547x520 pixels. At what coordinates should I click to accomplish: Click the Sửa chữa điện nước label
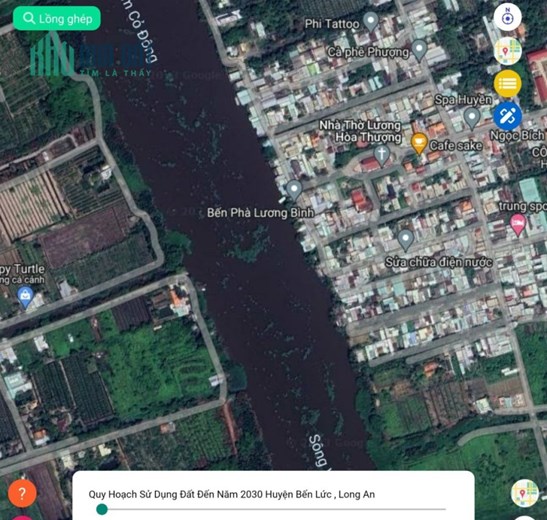click(x=439, y=262)
